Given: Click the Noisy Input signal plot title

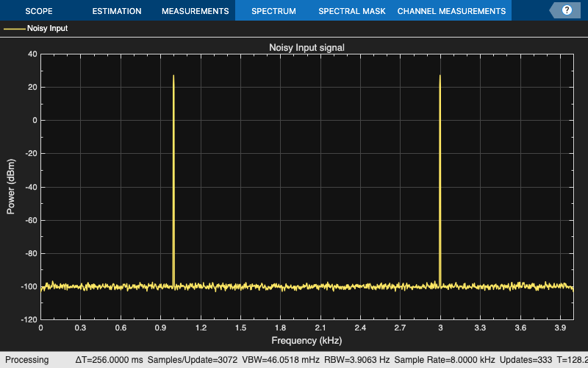Looking at the screenshot, I should point(306,48).
